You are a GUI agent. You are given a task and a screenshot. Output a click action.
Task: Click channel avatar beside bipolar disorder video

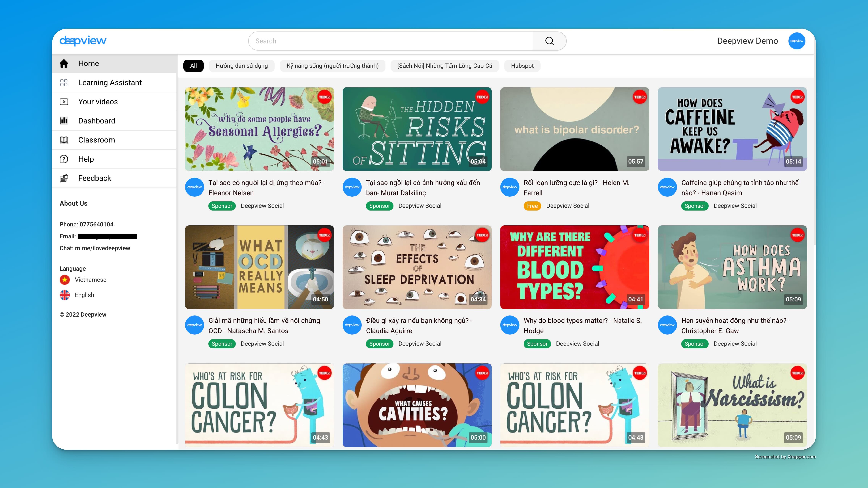tap(510, 187)
